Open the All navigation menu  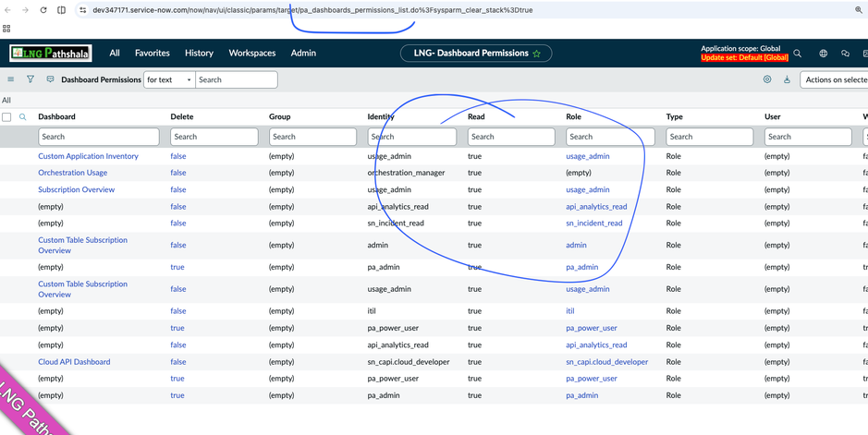click(x=115, y=54)
